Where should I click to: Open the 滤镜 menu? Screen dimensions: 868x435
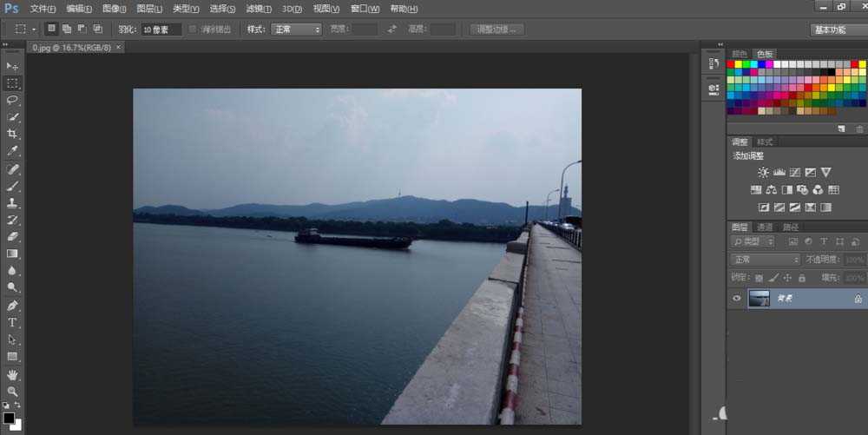259,9
